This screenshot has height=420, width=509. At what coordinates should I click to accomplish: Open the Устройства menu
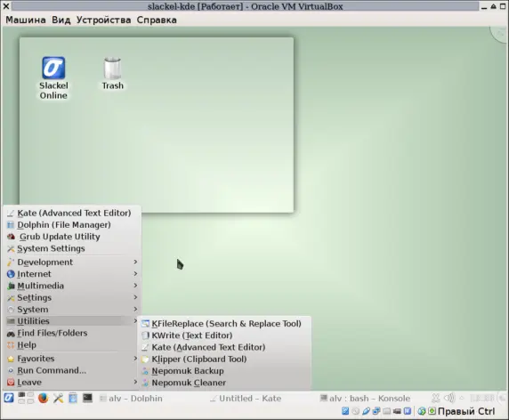[103, 20]
